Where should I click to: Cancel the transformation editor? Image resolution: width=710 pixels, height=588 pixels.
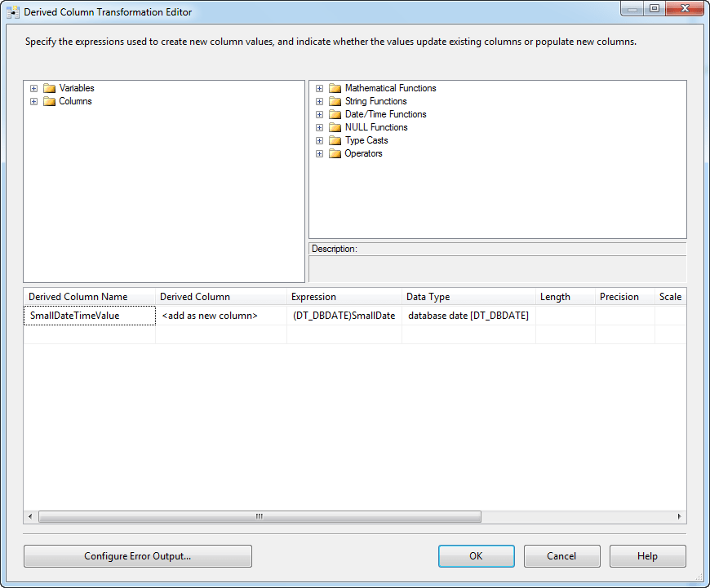[561, 556]
